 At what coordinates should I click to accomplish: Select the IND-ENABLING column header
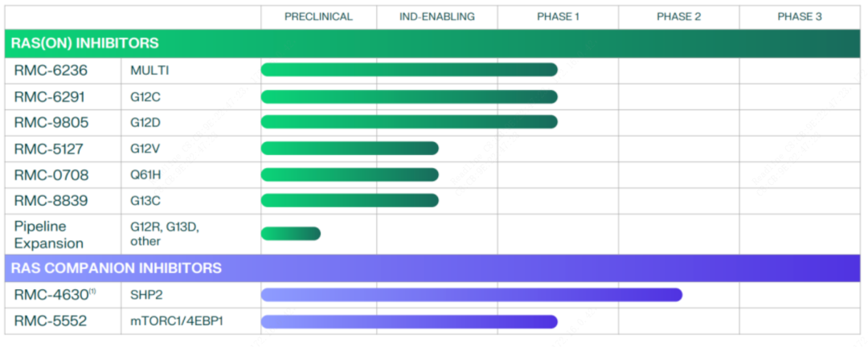437,16
